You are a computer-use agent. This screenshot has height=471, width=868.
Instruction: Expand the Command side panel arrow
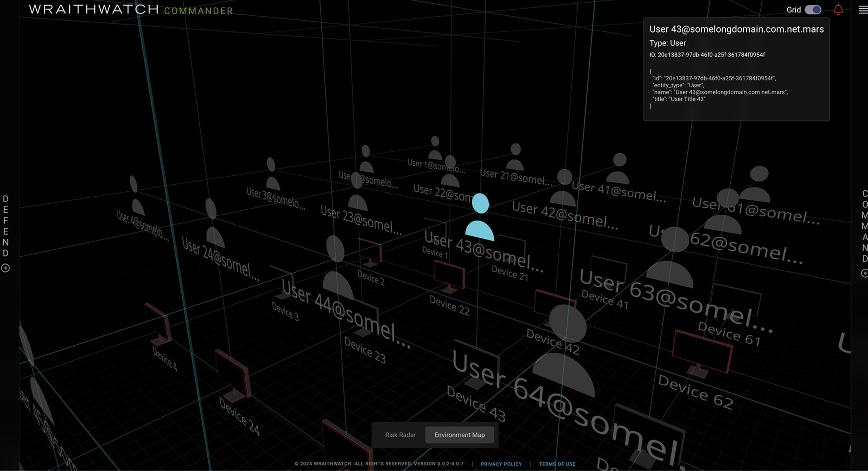coord(864,273)
